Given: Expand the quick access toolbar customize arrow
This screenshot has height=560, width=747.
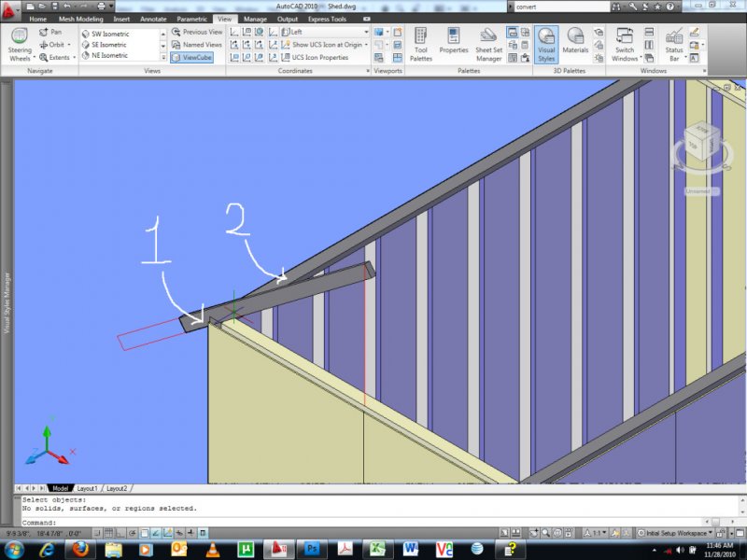Looking at the screenshot, I should click(111, 7).
